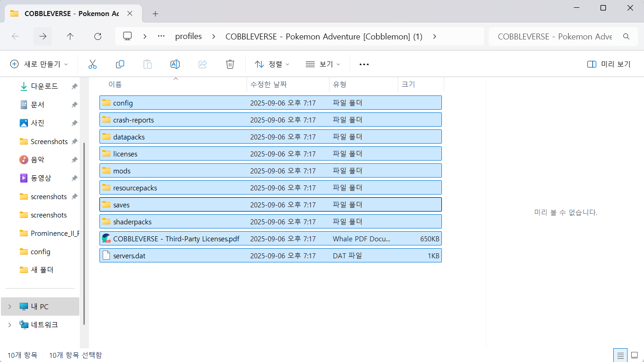The height and width of the screenshot is (362, 644).
Task: Click COBBLEVERSE folder breadcrumb segment
Action: pos(324,36)
